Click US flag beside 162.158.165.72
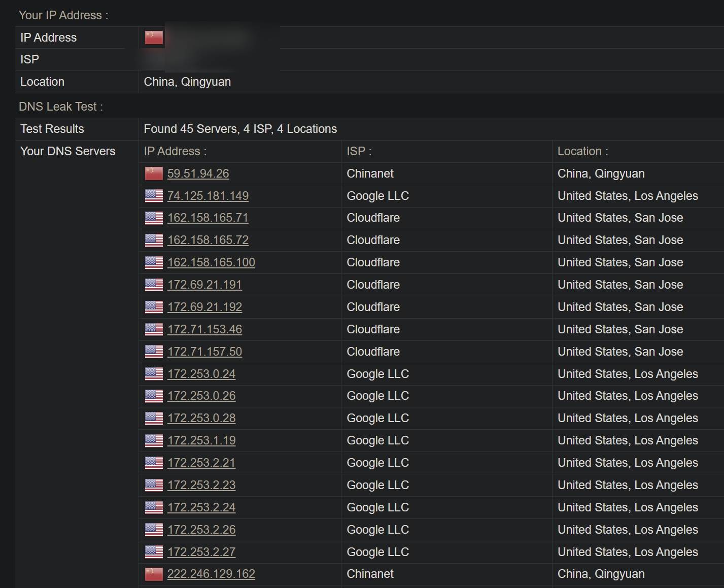This screenshot has height=588, width=724. click(154, 240)
